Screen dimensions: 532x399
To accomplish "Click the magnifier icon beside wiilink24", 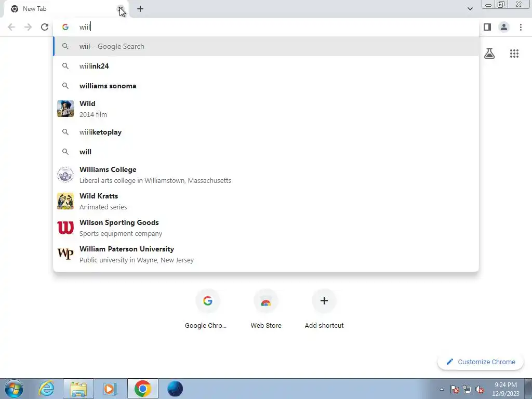I will point(65,66).
